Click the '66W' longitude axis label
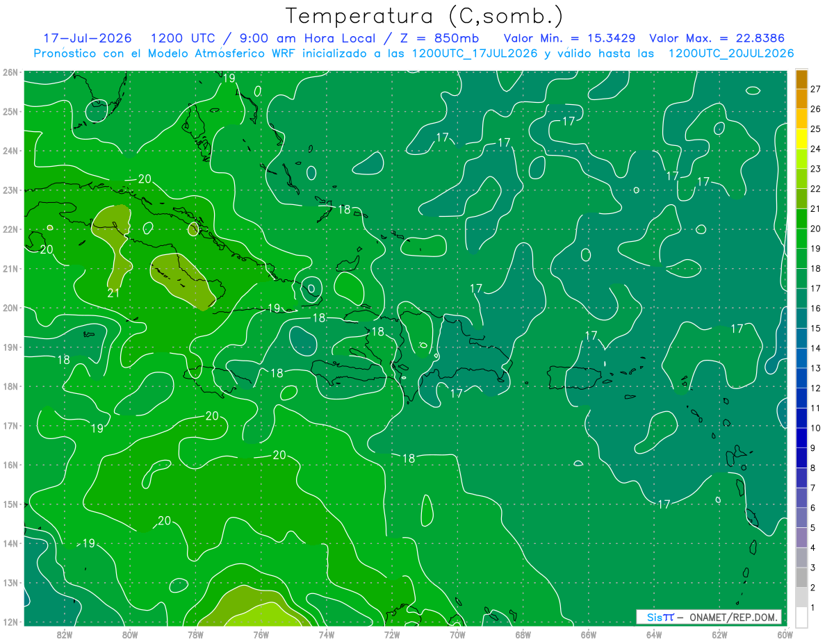The width and height of the screenshot is (834, 644). [x=588, y=634]
